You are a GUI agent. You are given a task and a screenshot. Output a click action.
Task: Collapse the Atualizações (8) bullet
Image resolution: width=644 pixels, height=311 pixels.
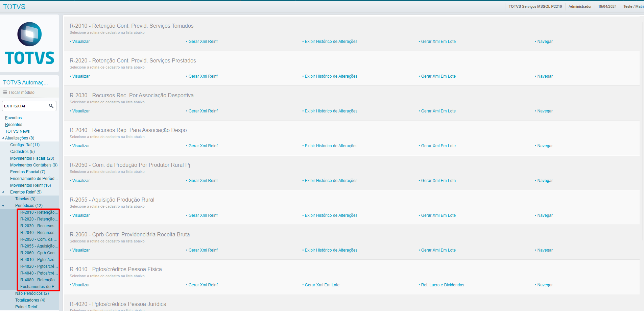tap(3, 138)
